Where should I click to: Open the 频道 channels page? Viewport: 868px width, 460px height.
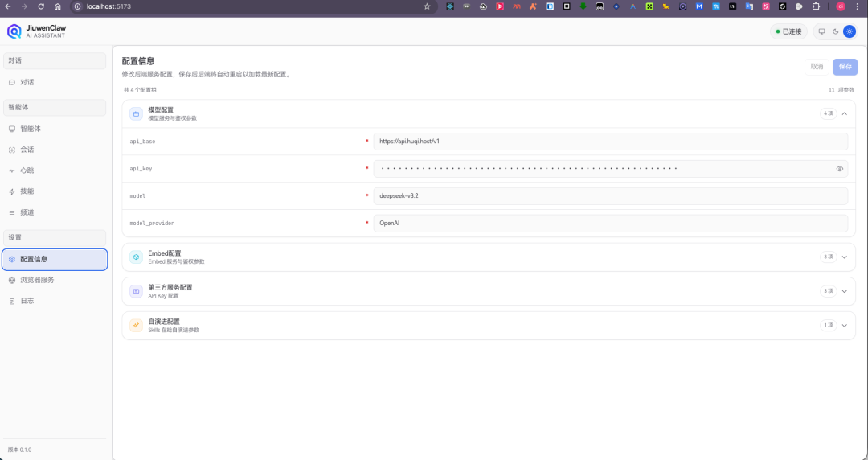[55, 212]
